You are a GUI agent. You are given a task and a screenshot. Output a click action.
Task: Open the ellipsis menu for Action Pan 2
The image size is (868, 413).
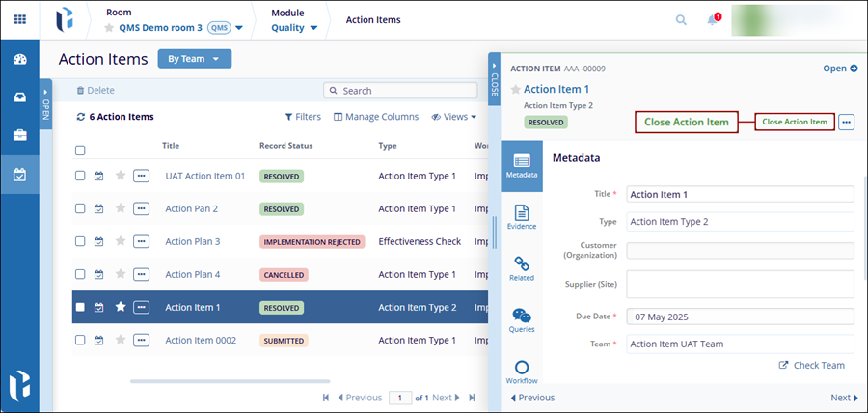click(141, 208)
